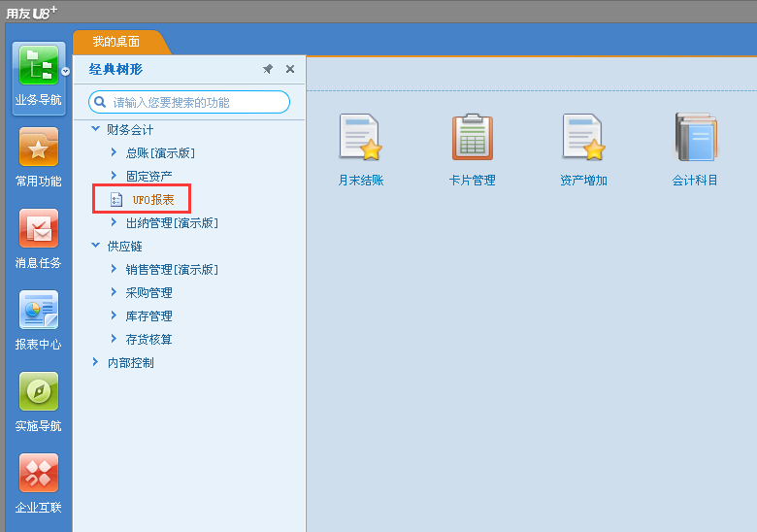Click the 会计科目 label link
Image resolution: width=757 pixels, height=532 pixels.
[x=695, y=181]
